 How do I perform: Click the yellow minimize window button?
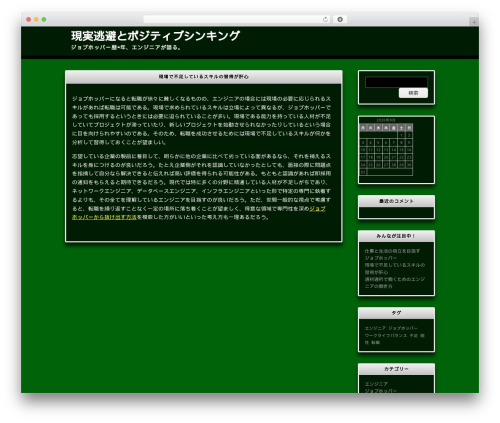coord(36,19)
